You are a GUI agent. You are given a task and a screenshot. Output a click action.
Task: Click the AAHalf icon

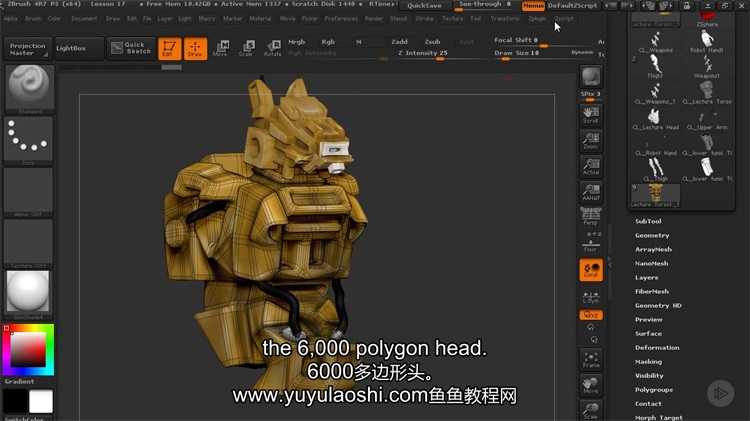(591, 192)
